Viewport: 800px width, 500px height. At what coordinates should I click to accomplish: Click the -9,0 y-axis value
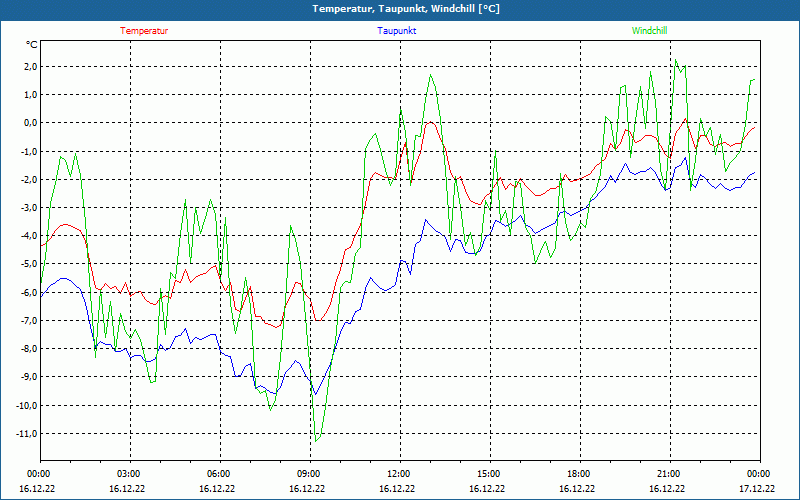[x=29, y=377]
